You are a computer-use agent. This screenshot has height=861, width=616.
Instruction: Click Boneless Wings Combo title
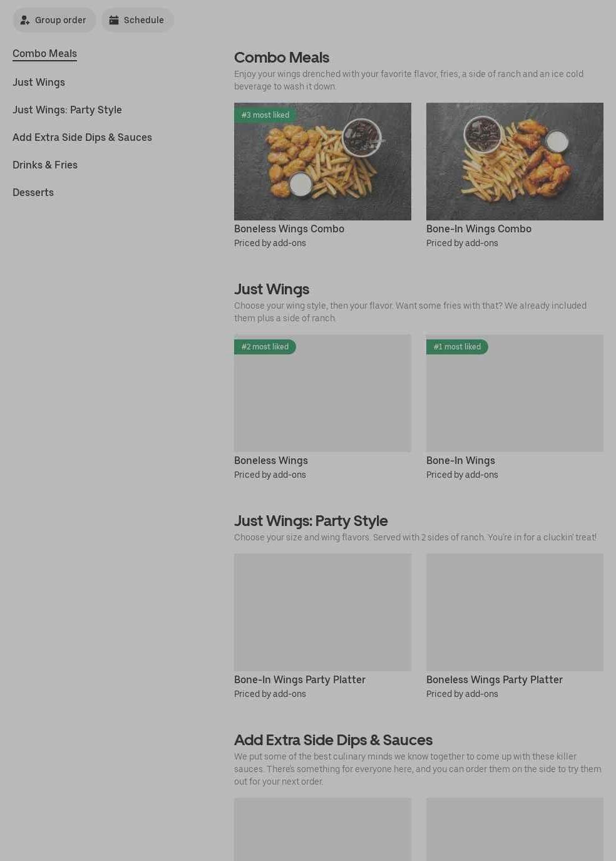pyautogui.click(x=289, y=229)
